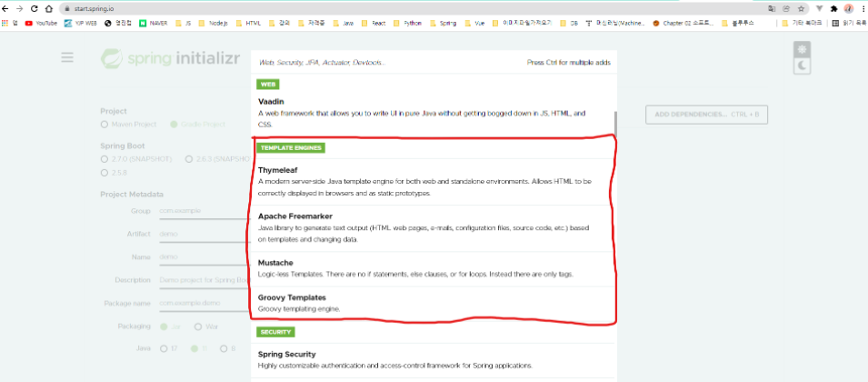Viewport: 868px width, 382px height.
Task: Switch to light theme sun icon
Action: (803, 49)
